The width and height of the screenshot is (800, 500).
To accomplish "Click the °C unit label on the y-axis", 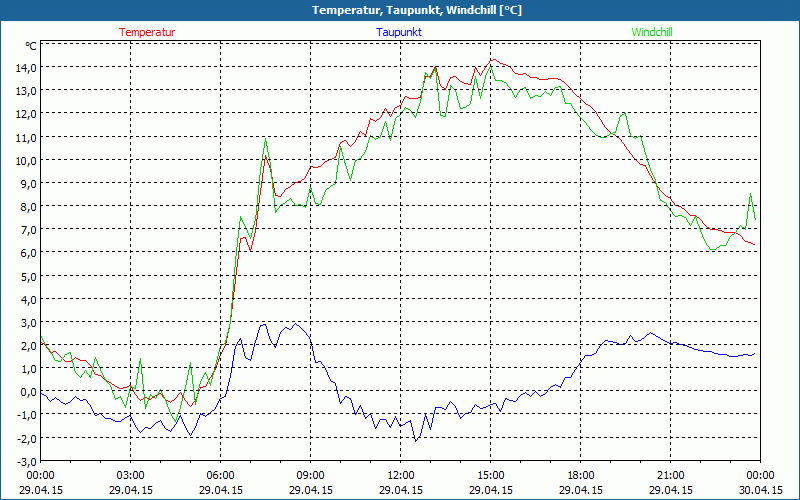I will [31, 46].
